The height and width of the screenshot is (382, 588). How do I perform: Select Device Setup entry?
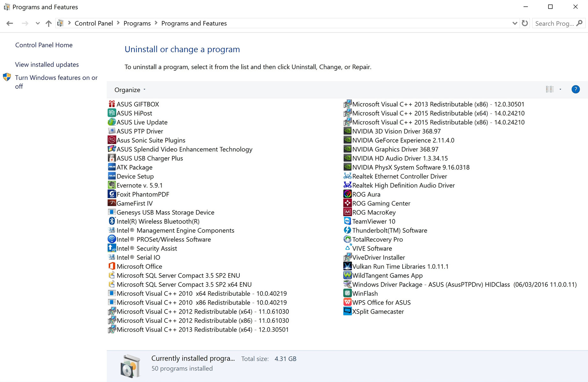131,176
